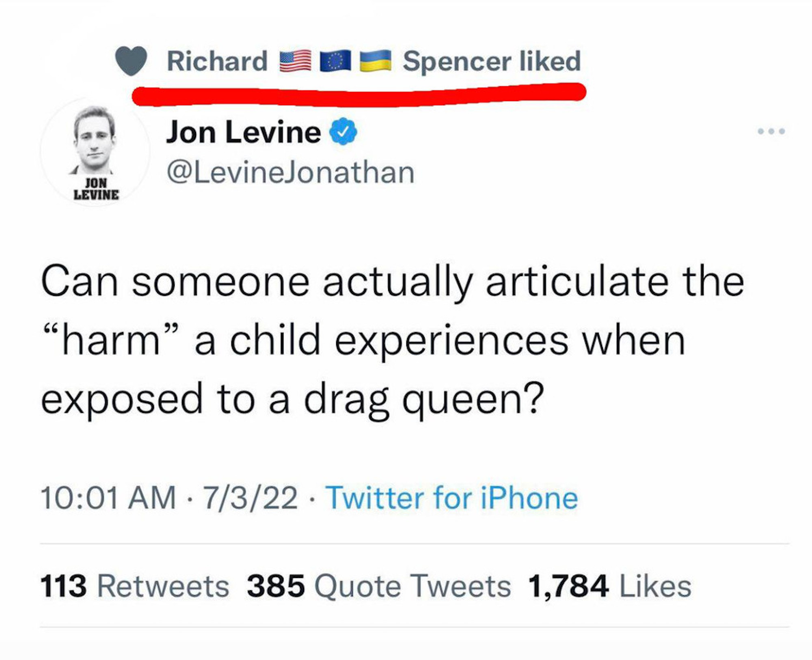This screenshot has width=812, height=660.
Task: Open Jon Levine's profile picture
Action: point(95,152)
